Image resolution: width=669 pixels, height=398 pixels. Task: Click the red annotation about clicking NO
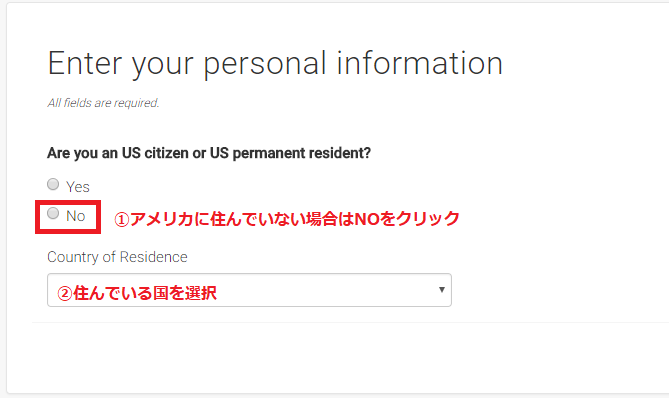(x=287, y=219)
